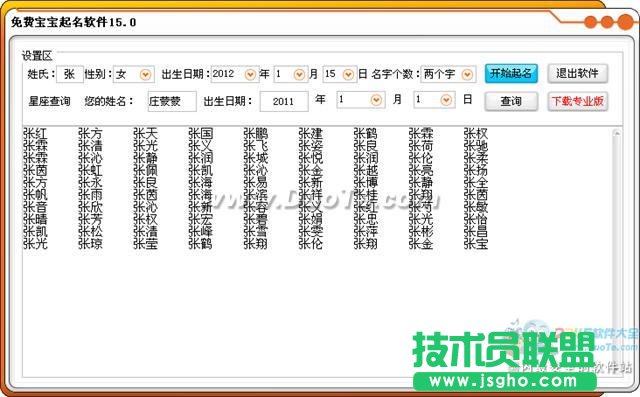Select the name 张音 in the list
This screenshot has height=397, width=640.
[x=35, y=207]
